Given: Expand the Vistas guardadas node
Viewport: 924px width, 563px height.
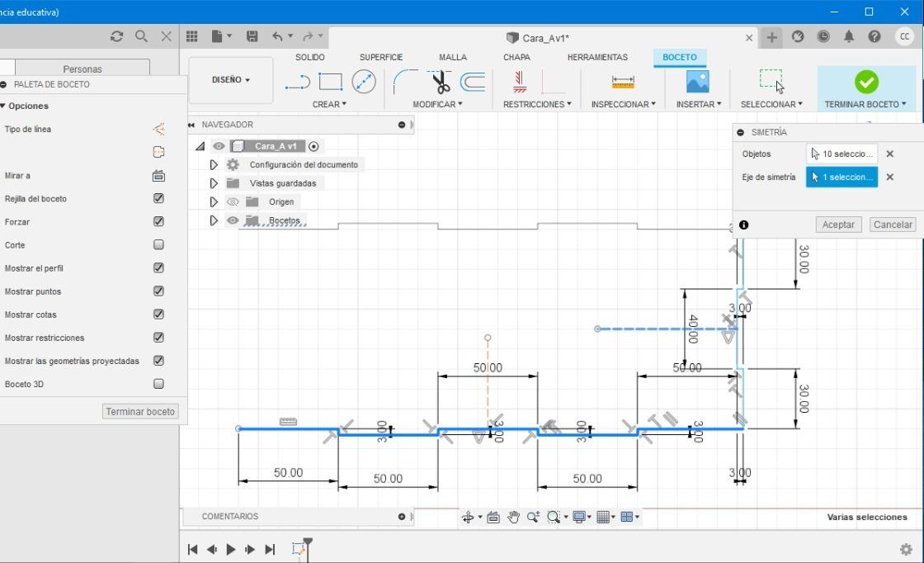Looking at the screenshot, I should [x=214, y=183].
